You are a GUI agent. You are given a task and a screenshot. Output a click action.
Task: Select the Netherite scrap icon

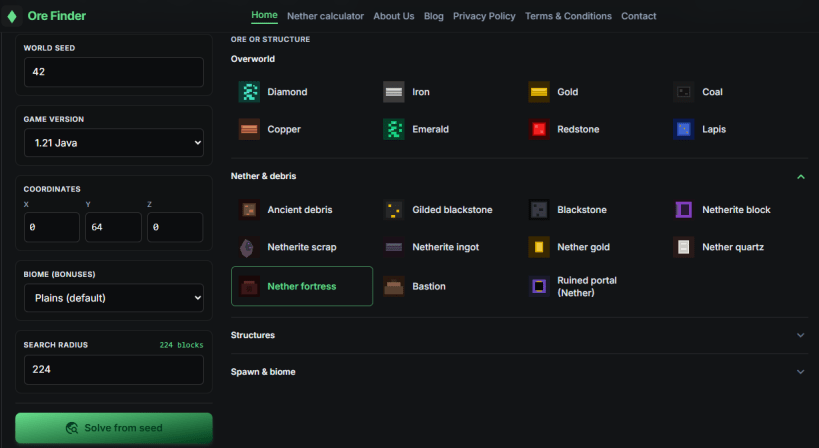click(249, 247)
